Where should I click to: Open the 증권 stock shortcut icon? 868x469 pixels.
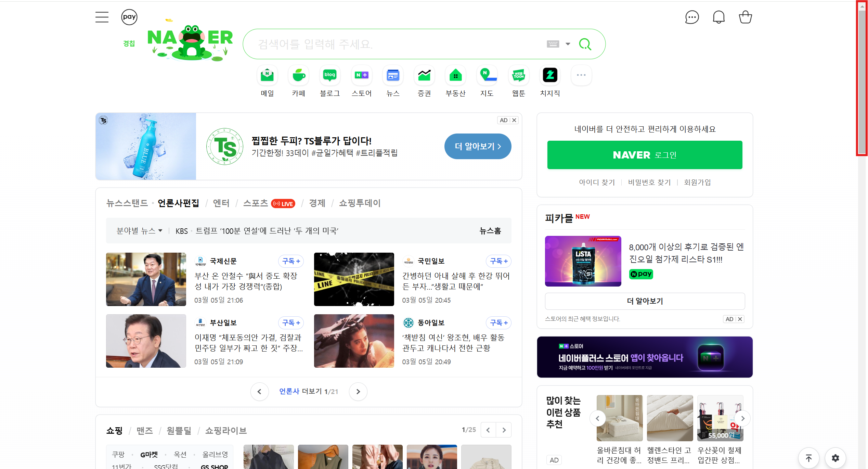click(424, 75)
